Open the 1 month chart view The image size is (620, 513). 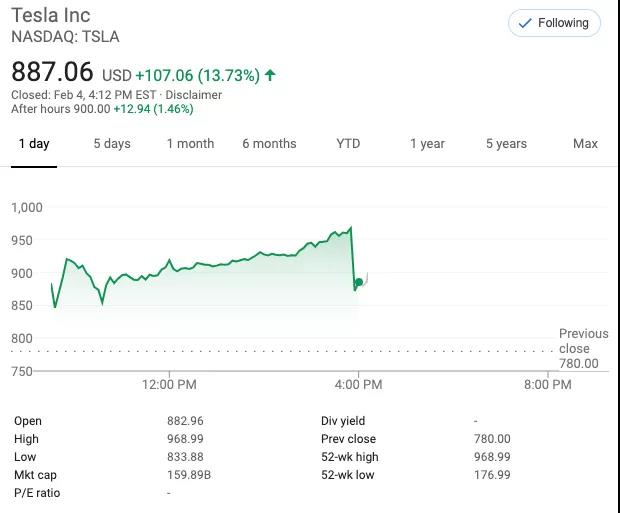pyautogui.click(x=190, y=144)
